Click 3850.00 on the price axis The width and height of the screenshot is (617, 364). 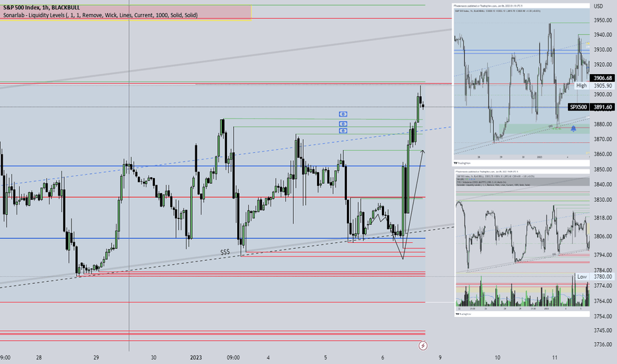[602, 169]
